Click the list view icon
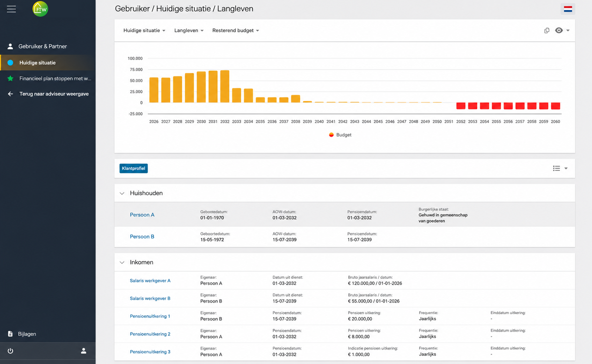 pos(556,168)
